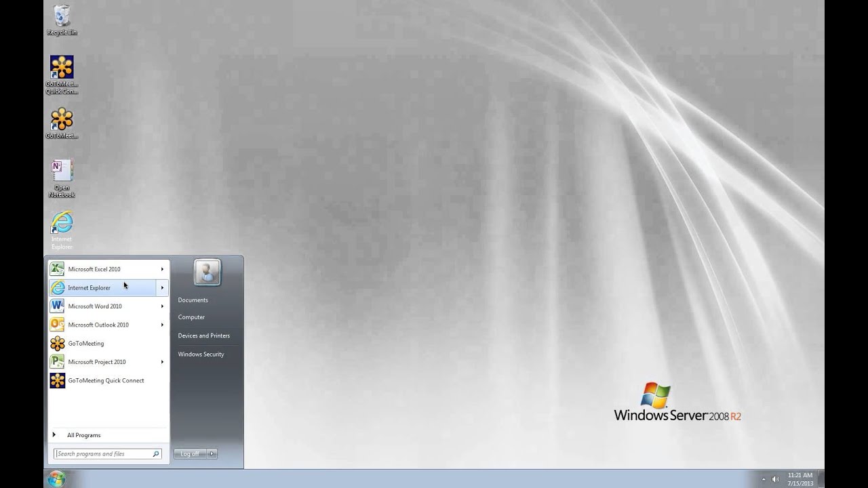The width and height of the screenshot is (868, 488).
Task: Open the Recycle Bin desktop icon
Action: coord(62,20)
